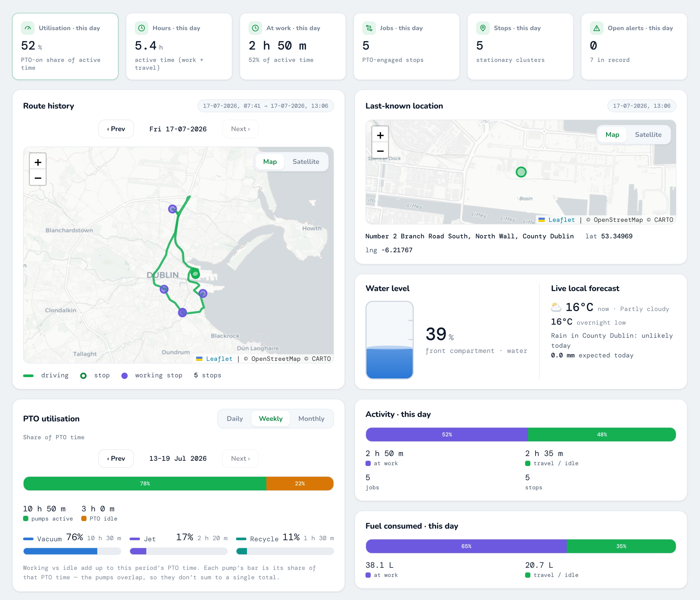Screen dimensions: 700x600
Task: Zoom out on the Route history map
Action: tap(38, 178)
